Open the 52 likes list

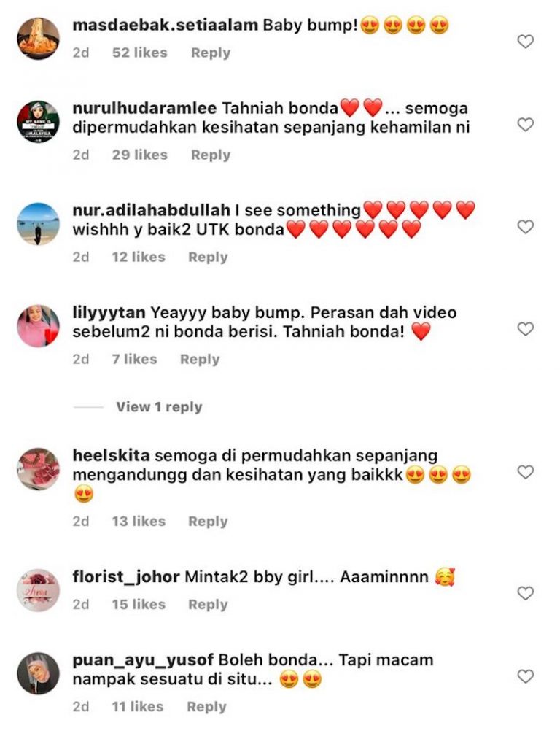[139, 53]
